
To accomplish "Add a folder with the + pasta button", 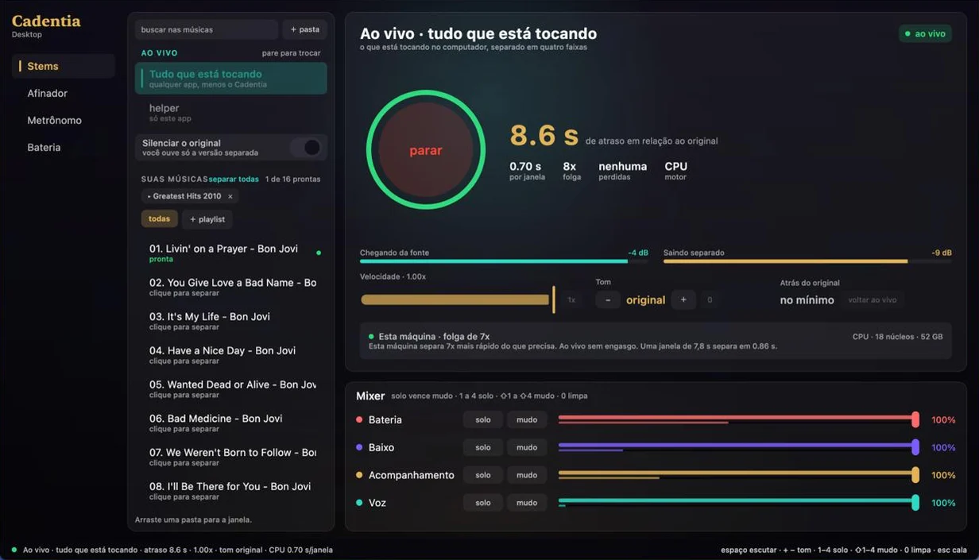I will 304,29.
